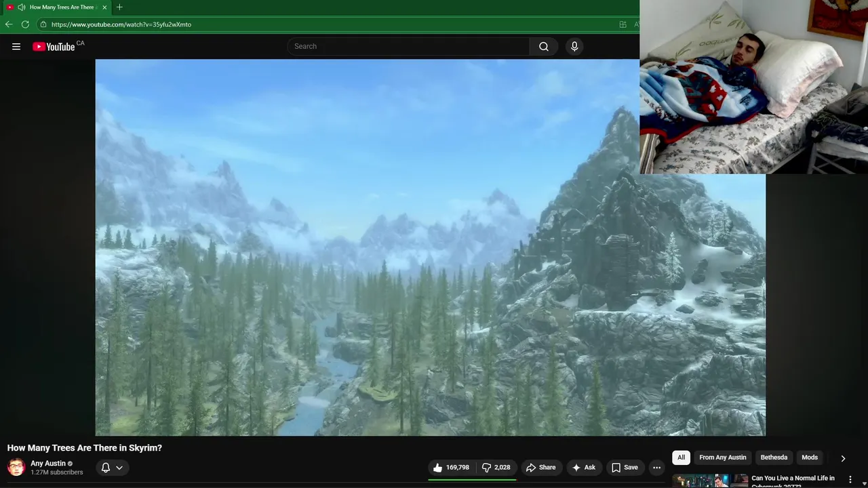868x488 pixels.
Task: Open the YouTube hamburger guide menu
Action: (16, 47)
